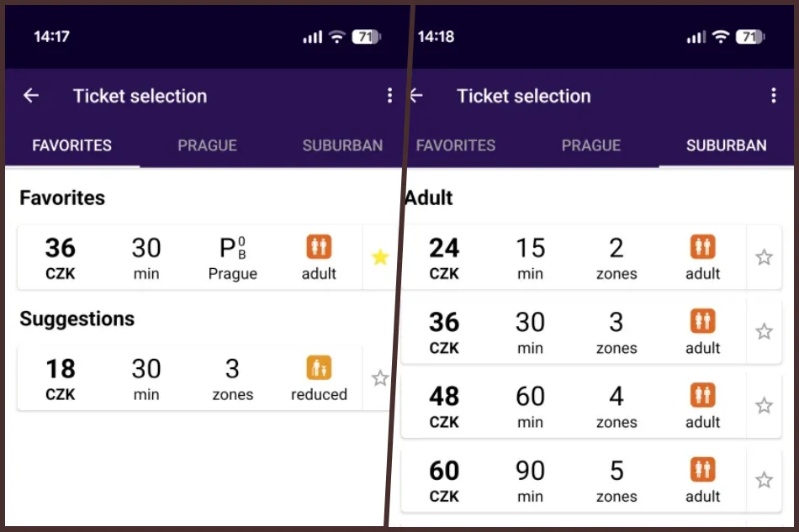
Task: Select the 36 CZK 3 zones adult ticket
Action: tap(572, 332)
